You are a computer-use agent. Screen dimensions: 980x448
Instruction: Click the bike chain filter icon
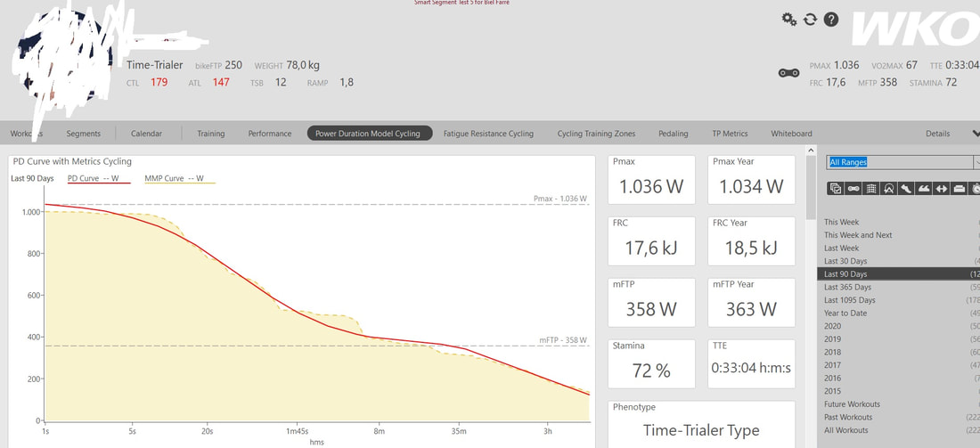coord(853,188)
